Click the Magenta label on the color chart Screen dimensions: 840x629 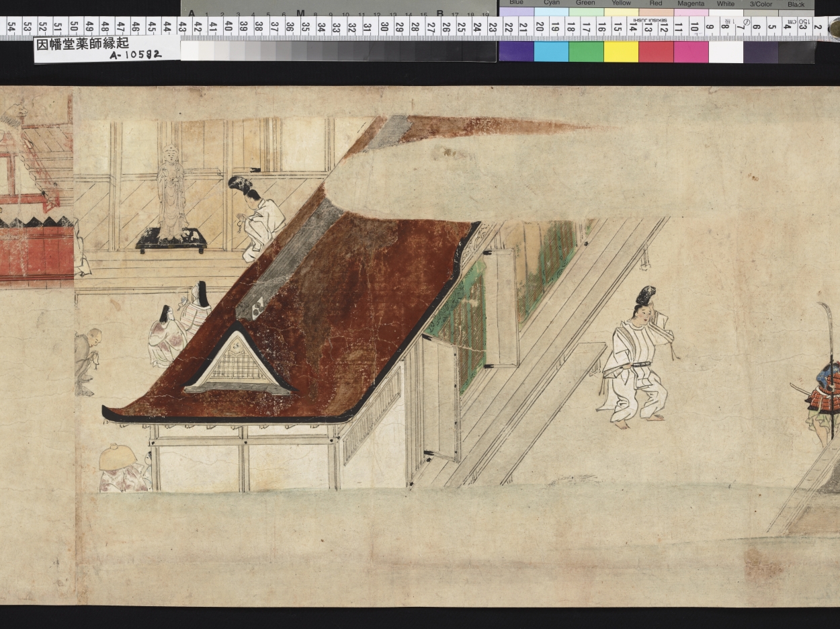coord(691,3)
